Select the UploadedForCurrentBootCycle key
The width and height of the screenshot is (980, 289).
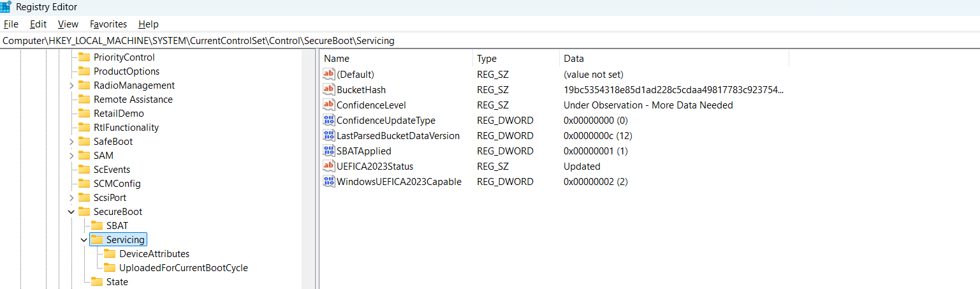183,268
